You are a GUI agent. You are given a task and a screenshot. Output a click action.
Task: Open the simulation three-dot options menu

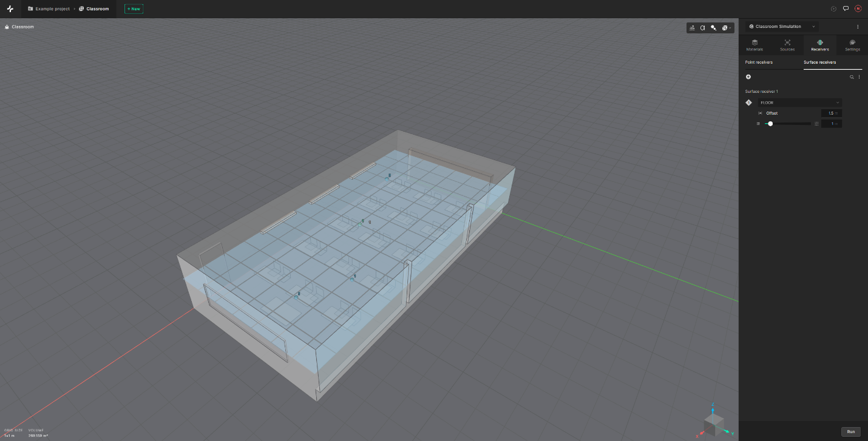pyautogui.click(x=858, y=27)
